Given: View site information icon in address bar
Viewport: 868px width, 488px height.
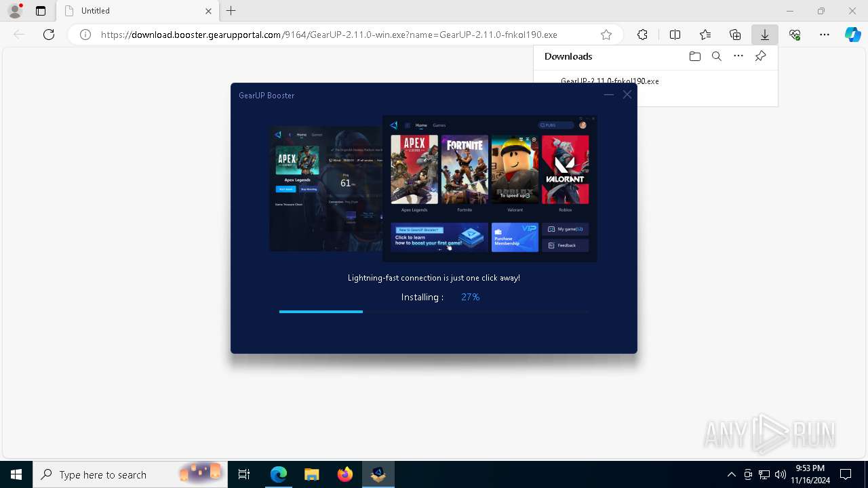Looking at the screenshot, I should (x=85, y=35).
